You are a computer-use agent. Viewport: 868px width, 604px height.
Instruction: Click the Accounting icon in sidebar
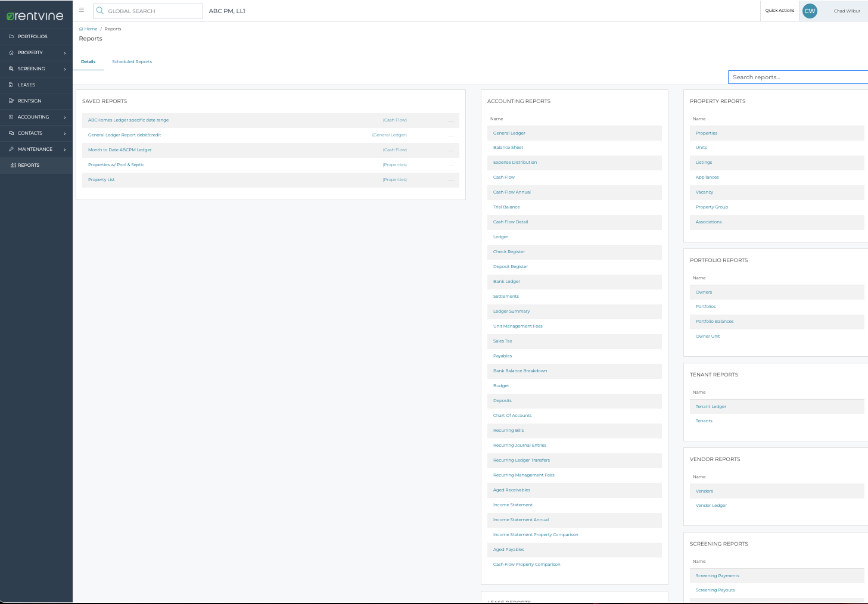[x=11, y=117]
